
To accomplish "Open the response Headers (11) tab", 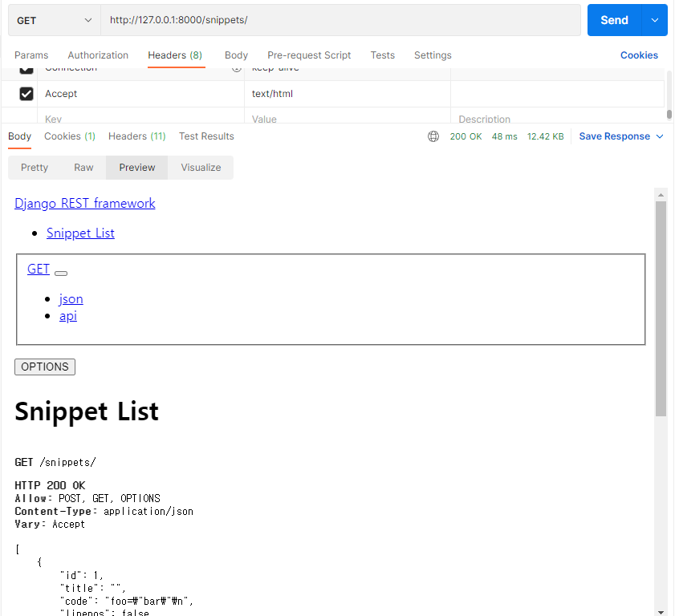I will tap(137, 136).
